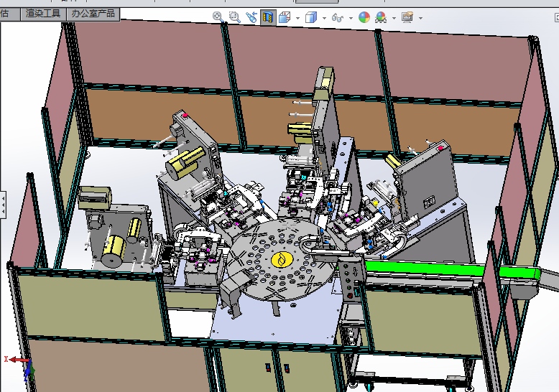Image resolution: width=559 pixels, height=392 pixels.
Task: Open Edit Appearance color ball
Action: pos(364,17)
